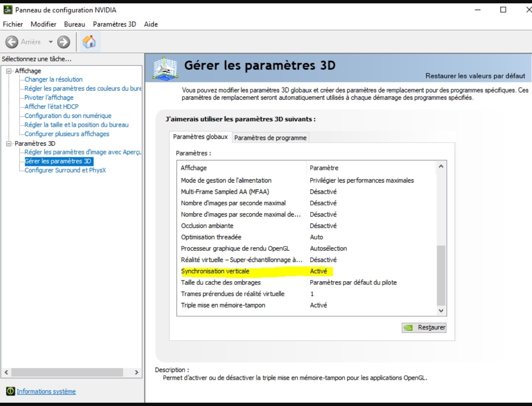Click the Restaurer button
This screenshot has height=406, width=532.
click(x=424, y=327)
